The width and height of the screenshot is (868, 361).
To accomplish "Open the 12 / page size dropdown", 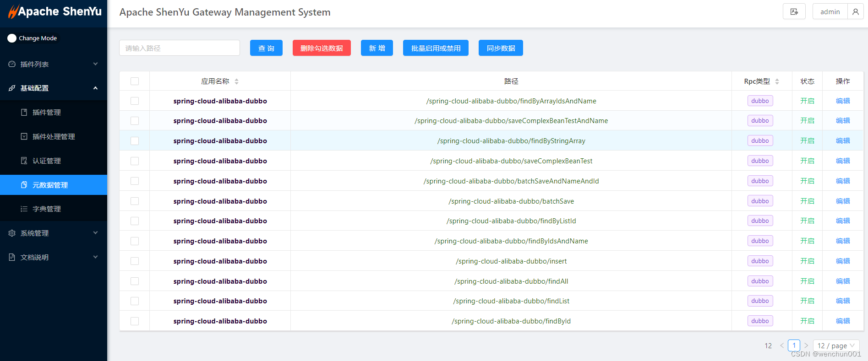I will coord(836,345).
